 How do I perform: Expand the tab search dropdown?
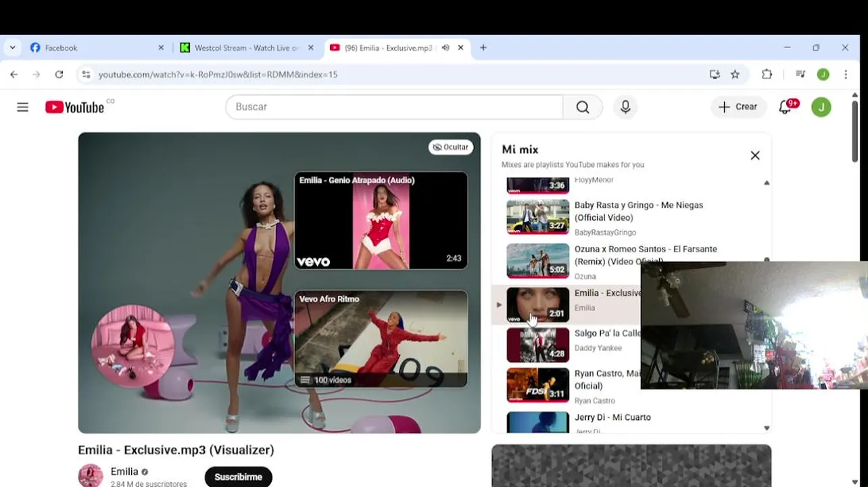(12, 48)
